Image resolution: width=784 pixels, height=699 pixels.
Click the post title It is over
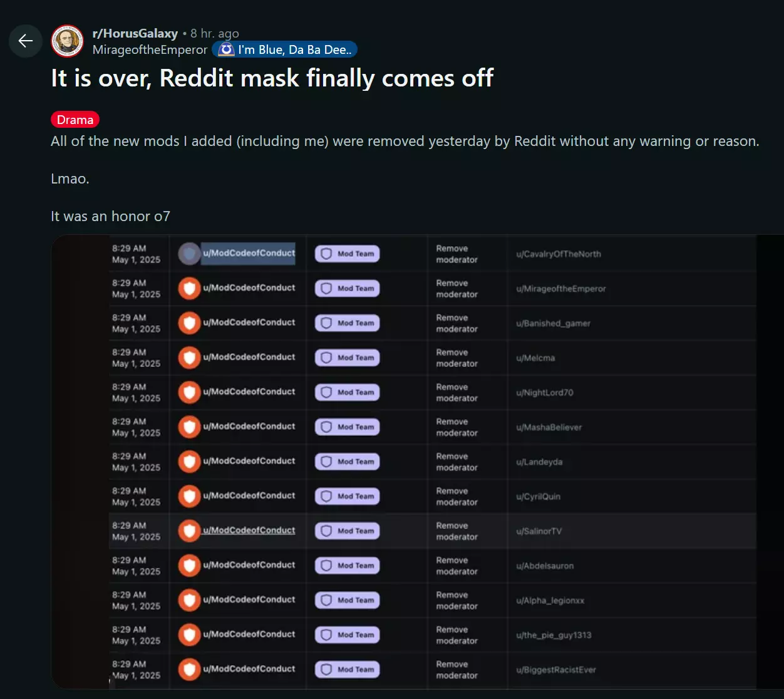(272, 78)
